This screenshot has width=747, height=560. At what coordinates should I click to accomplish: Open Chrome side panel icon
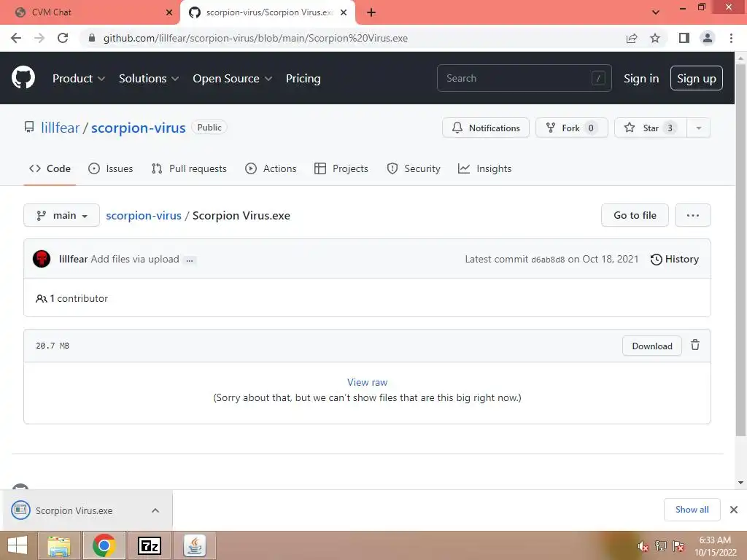click(x=684, y=38)
